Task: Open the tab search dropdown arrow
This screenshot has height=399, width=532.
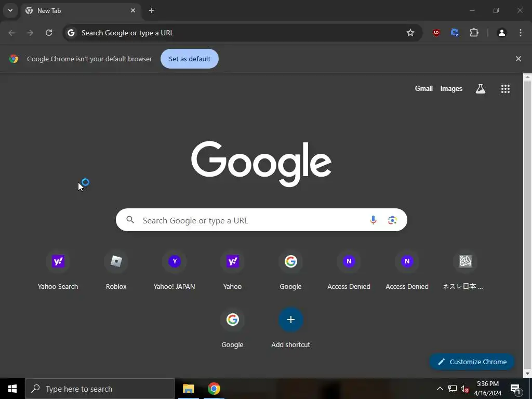Action: [10, 10]
